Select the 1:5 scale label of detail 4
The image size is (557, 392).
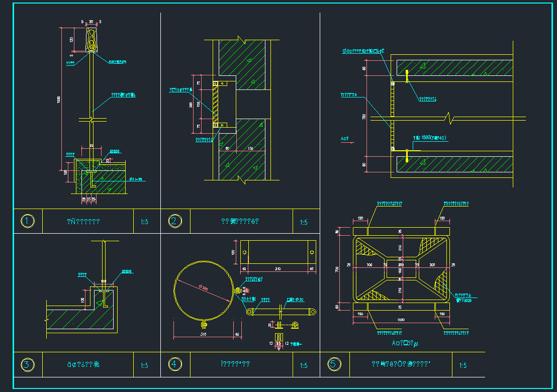click(x=303, y=365)
